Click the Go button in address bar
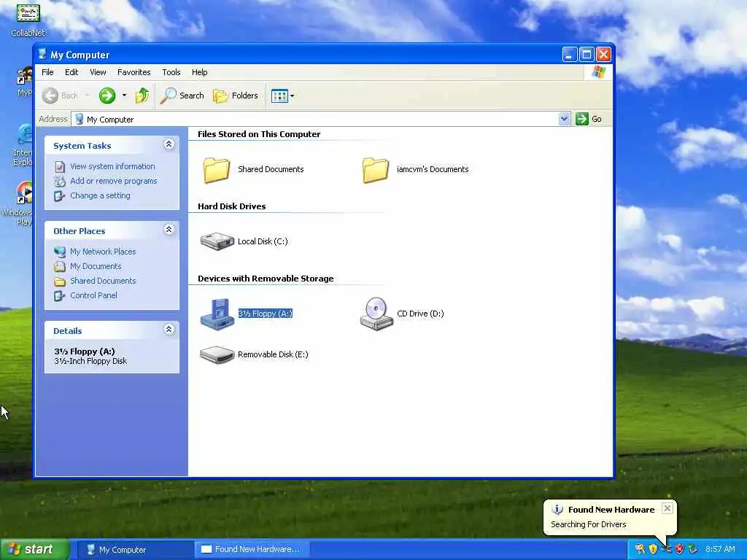747x560 pixels. [589, 119]
